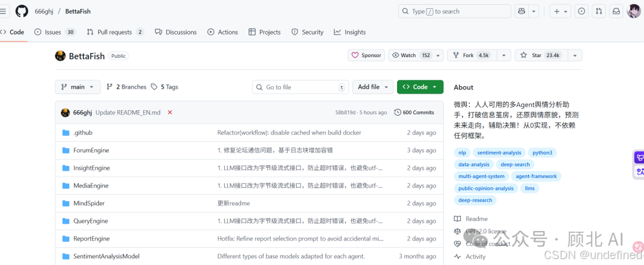This screenshot has height=265, width=644.
Task: Select the deep-search topic tag
Action: coord(515,164)
